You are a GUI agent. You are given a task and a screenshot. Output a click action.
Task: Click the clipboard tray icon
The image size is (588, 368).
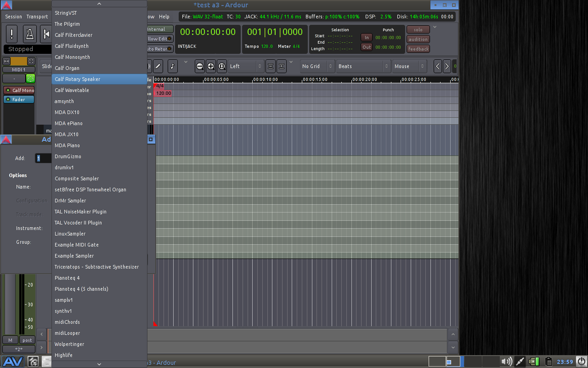[x=548, y=362]
